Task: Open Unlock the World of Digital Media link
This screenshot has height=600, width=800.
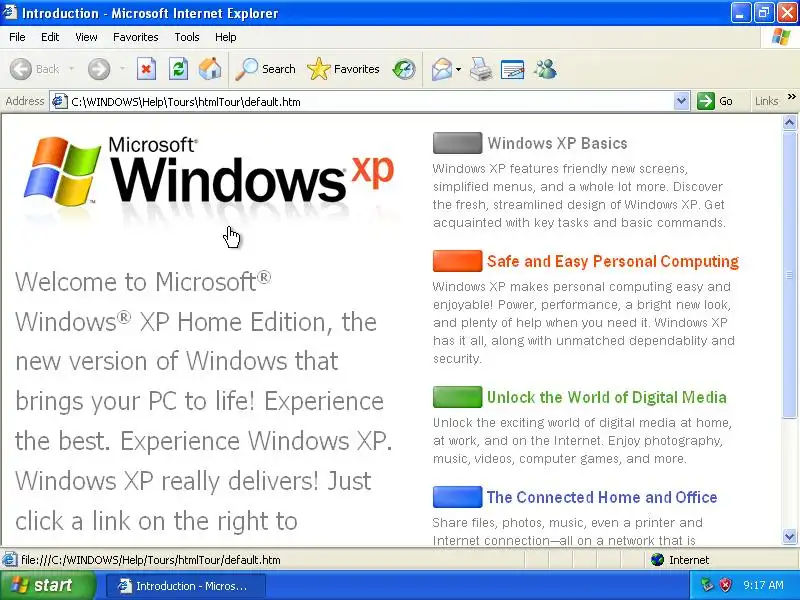Action: (x=607, y=397)
